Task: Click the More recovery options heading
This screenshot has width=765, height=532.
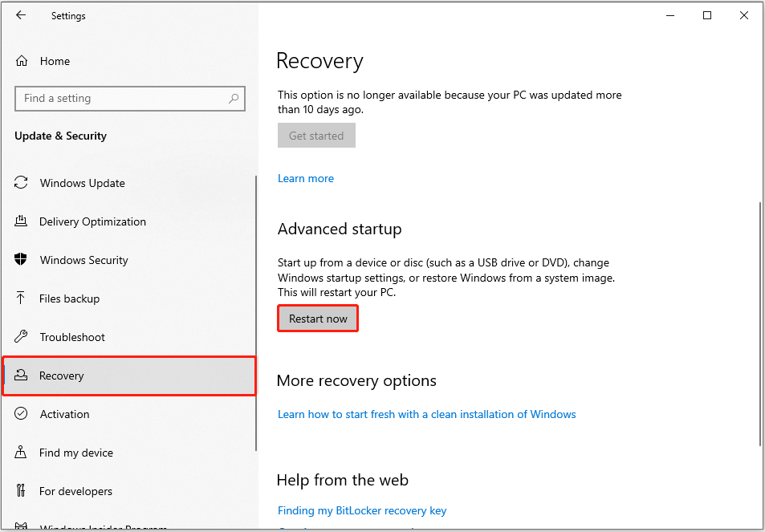Action: [356, 380]
